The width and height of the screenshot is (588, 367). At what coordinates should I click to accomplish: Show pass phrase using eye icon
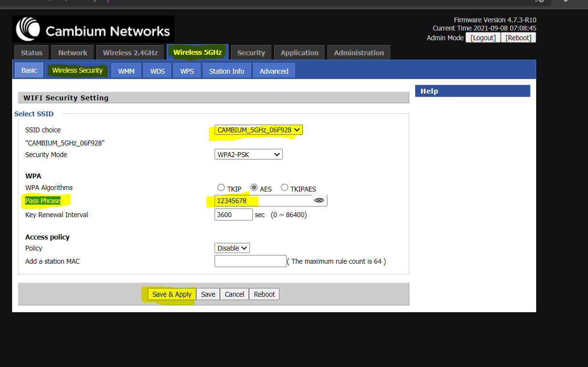319,200
